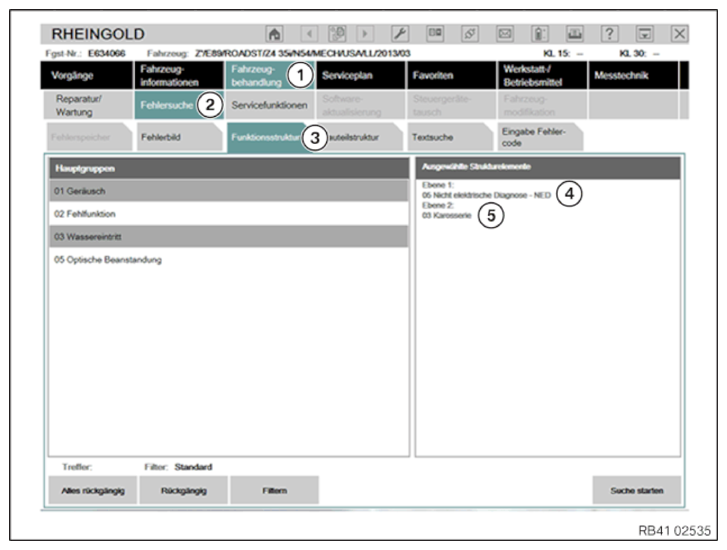Viewport: 727px width, 550px height.
Task: Click the Hauptgruppen column header
Action: 229,168
